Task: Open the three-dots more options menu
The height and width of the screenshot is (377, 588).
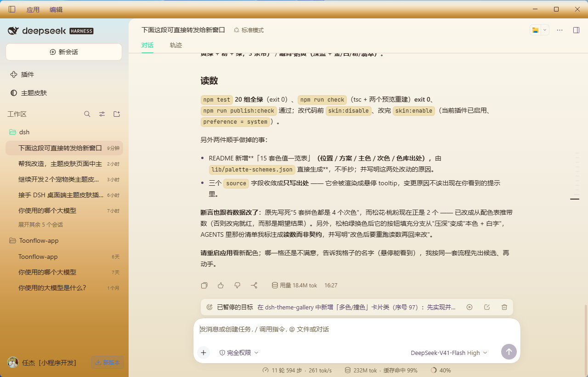Action: click(560, 30)
